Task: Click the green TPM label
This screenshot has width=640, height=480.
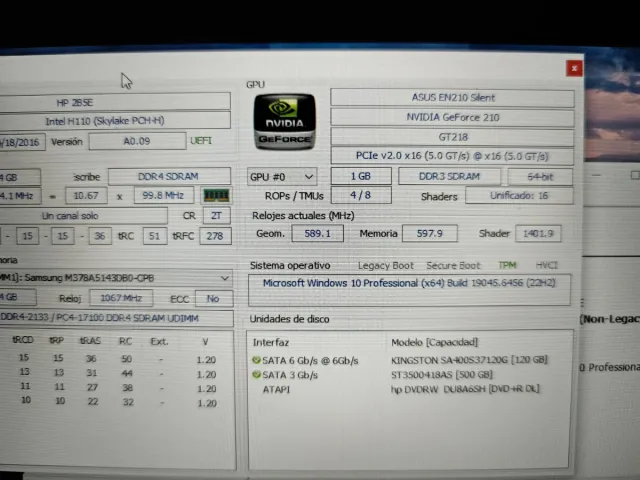Action: [507, 265]
